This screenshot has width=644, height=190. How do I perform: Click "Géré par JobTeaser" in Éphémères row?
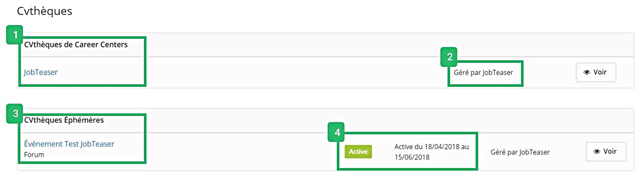[x=521, y=152]
